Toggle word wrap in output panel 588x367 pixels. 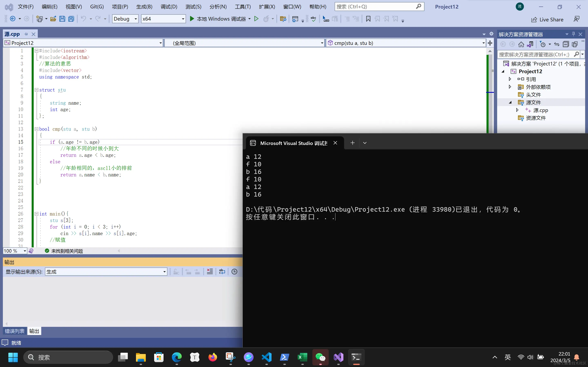coord(222,272)
